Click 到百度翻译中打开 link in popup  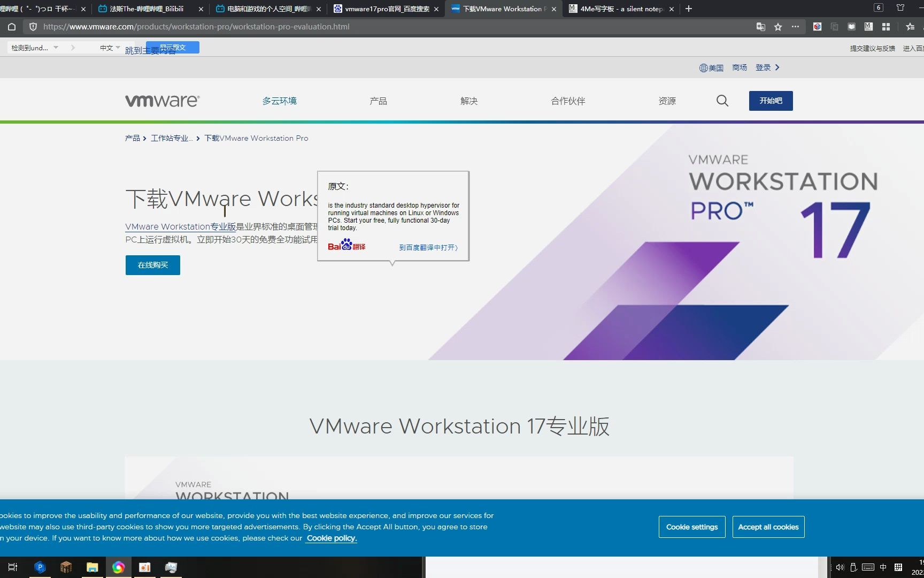click(x=428, y=247)
